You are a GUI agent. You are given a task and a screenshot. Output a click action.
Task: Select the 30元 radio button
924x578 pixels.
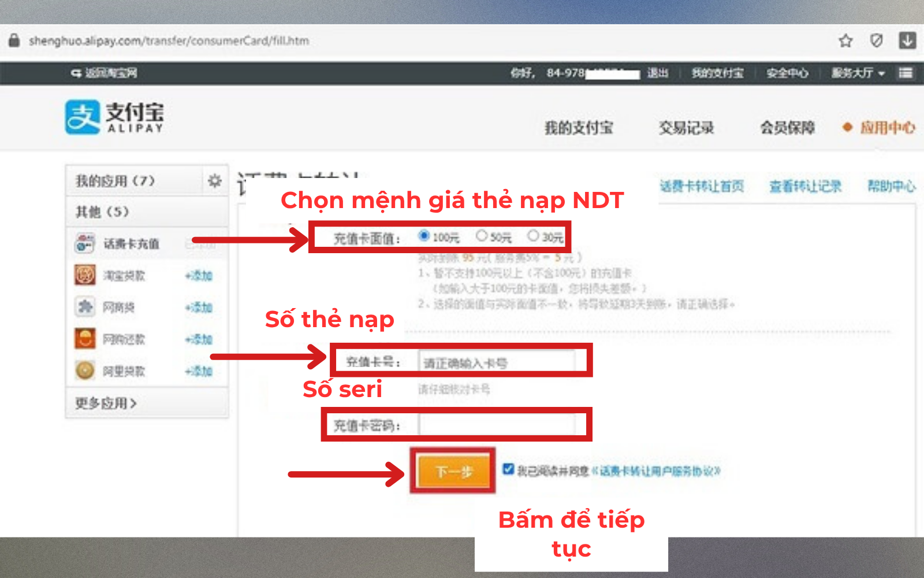[x=533, y=236]
